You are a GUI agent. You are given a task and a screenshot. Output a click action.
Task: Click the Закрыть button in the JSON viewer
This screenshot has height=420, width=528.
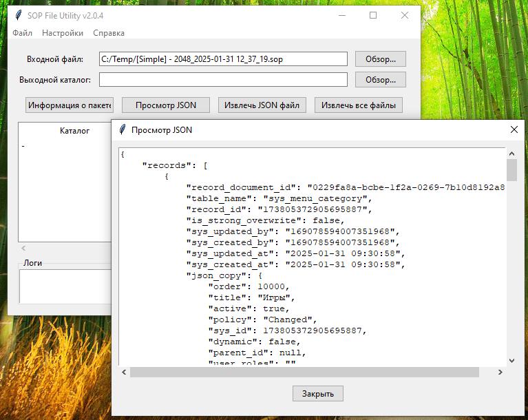pyautogui.click(x=318, y=393)
